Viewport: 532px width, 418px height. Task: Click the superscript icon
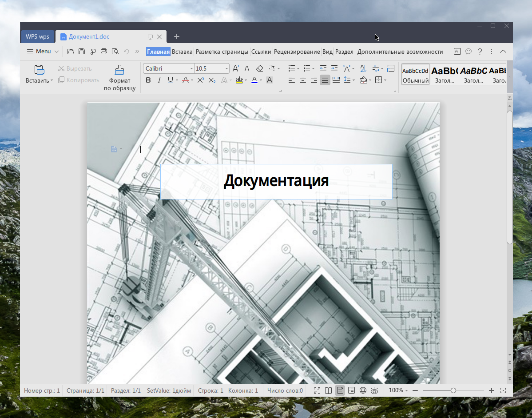tap(201, 80)
